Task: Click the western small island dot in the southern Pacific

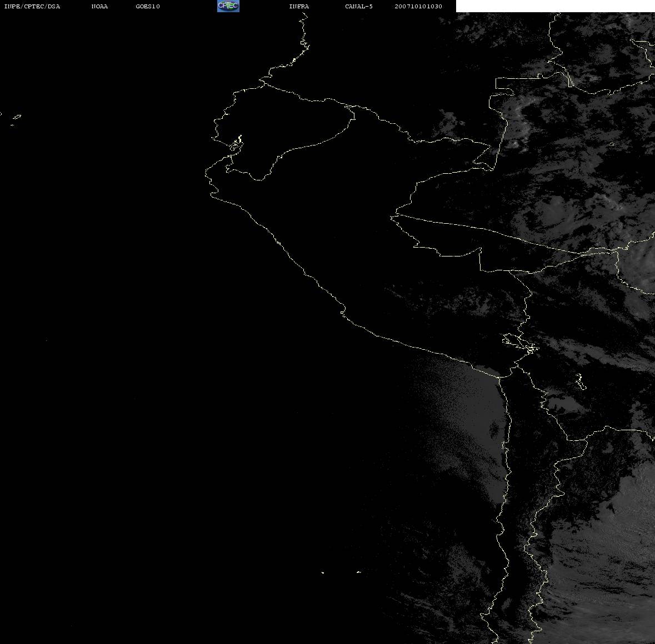Action: pyautogui.click(x=323, y=572)
